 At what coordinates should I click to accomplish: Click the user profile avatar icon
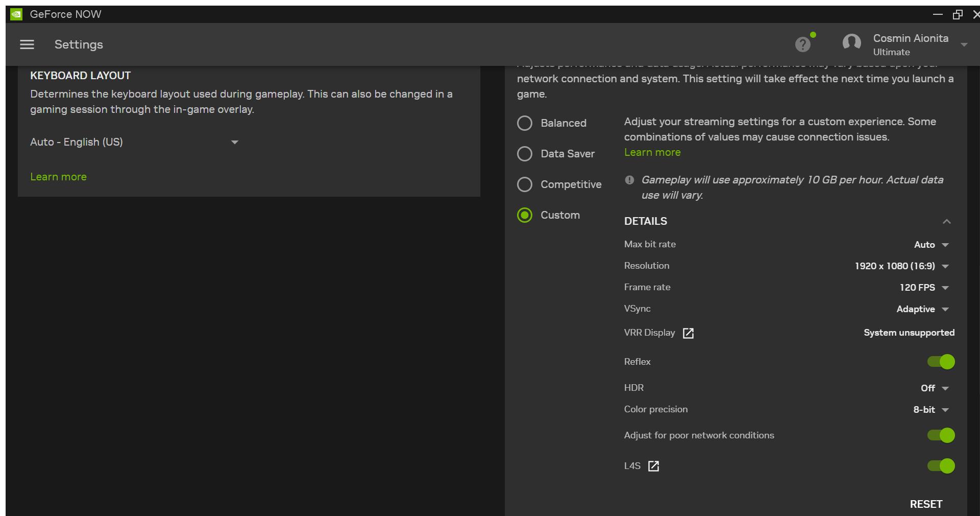click(852, 43)
